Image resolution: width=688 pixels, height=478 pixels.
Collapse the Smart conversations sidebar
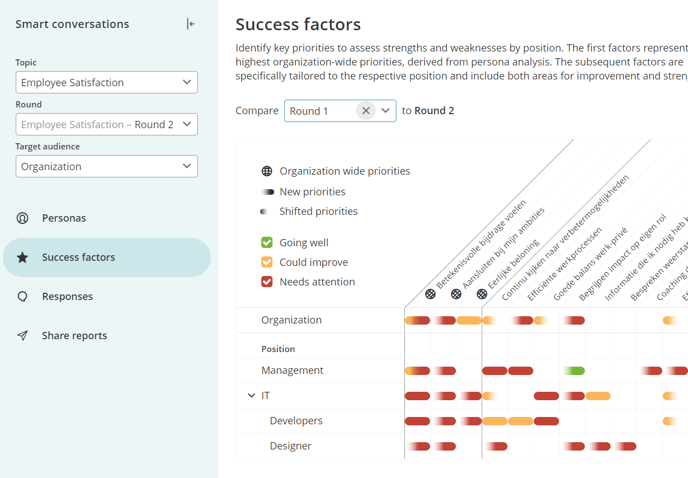tap(190, 24)
